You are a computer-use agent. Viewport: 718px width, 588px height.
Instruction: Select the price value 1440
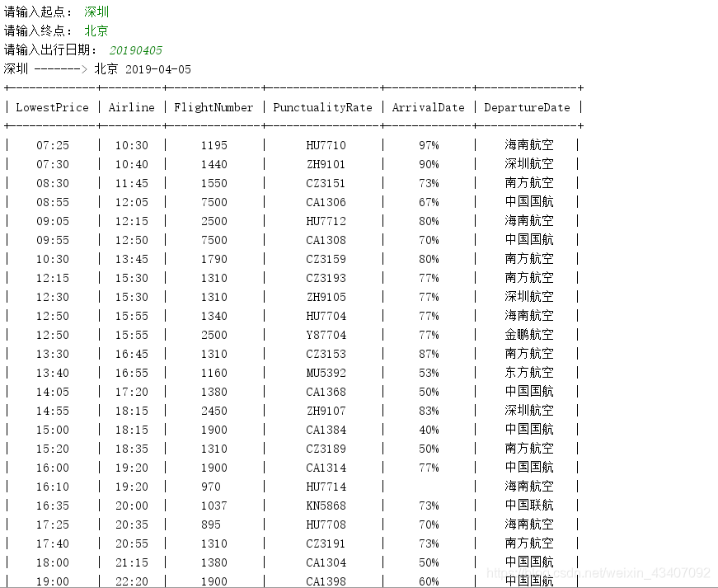214,164
